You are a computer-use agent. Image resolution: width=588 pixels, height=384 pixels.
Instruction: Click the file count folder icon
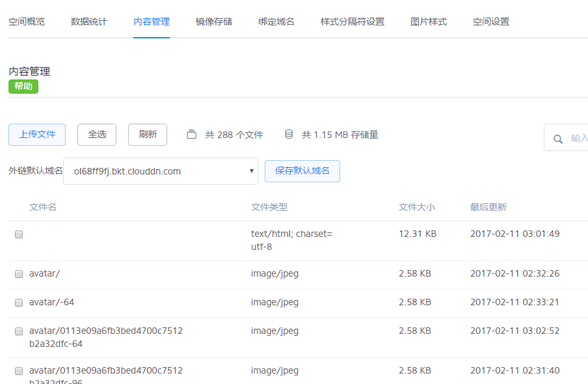click(x=191, y=135)
